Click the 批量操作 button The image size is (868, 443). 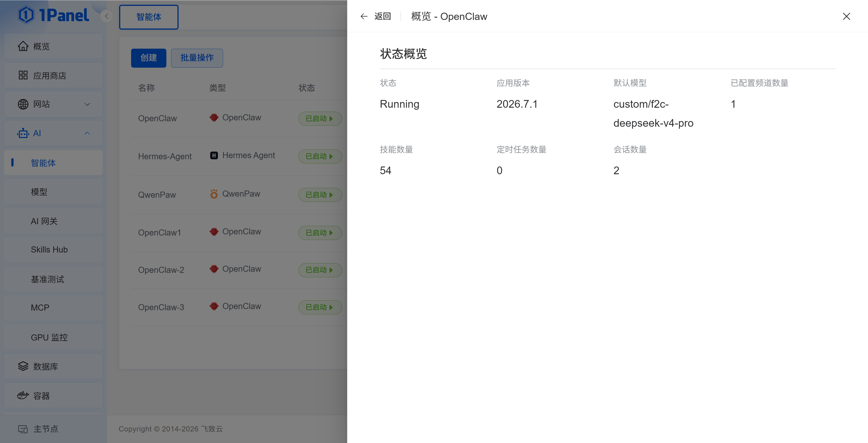(197, 58)
